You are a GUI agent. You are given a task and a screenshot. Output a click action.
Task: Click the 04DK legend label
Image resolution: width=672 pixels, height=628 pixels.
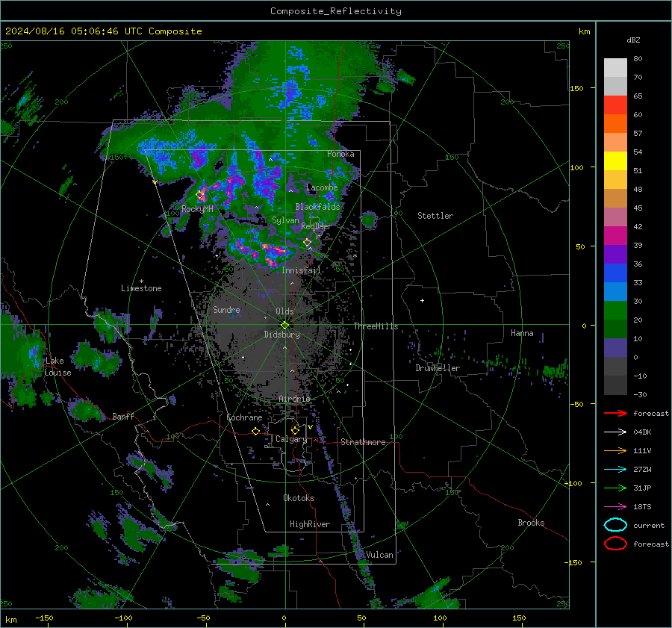click(x=642, y=432)
